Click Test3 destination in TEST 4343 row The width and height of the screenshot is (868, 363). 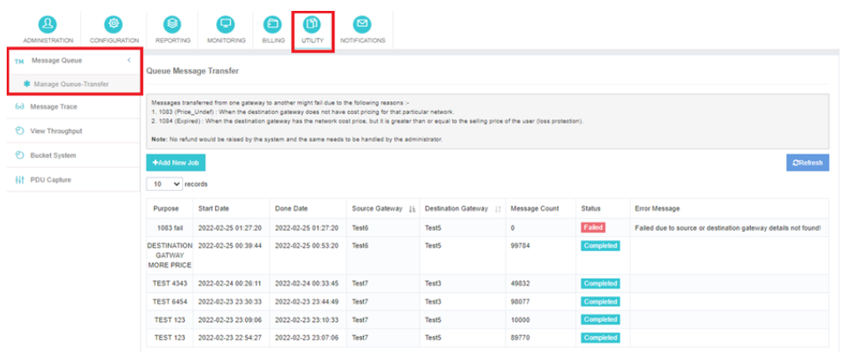tap(433, 284)
